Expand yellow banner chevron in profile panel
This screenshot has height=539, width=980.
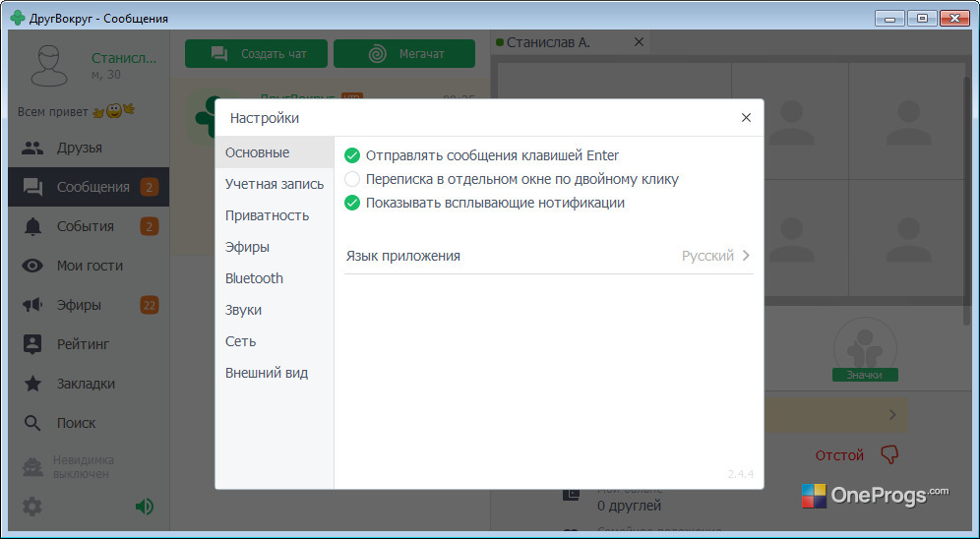point(892,415)
